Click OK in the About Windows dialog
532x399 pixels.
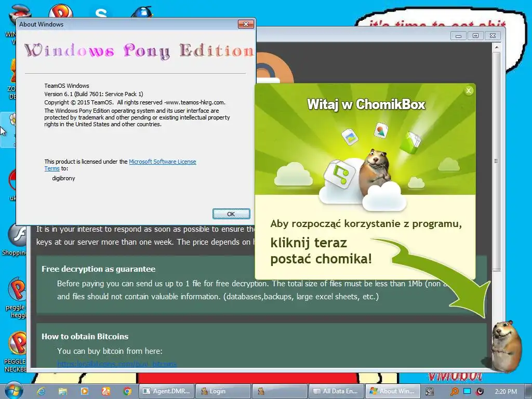pos(231,214)
